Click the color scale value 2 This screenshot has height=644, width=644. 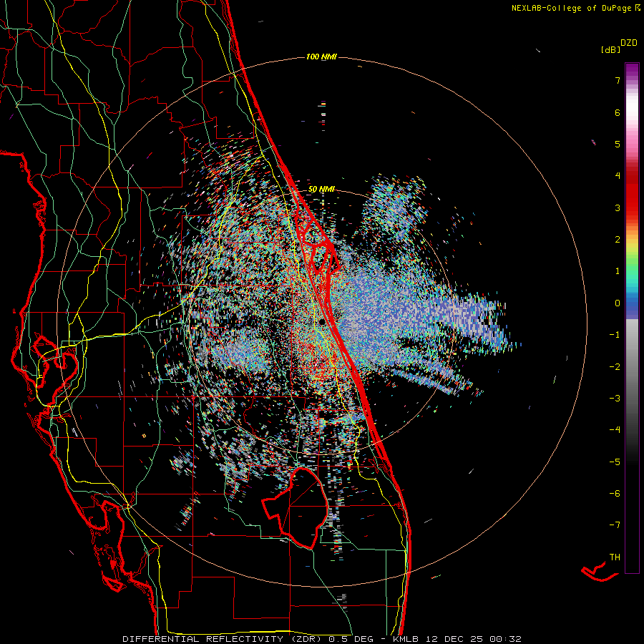point(618,240)
